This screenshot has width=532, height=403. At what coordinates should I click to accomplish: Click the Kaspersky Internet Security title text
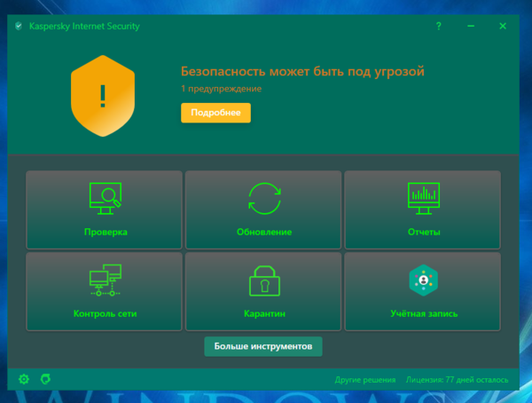pos(84,26)
